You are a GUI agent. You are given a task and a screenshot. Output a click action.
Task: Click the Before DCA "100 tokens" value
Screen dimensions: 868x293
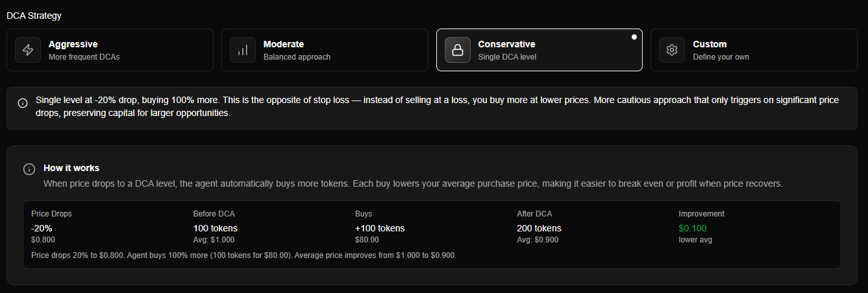(216, 228)
